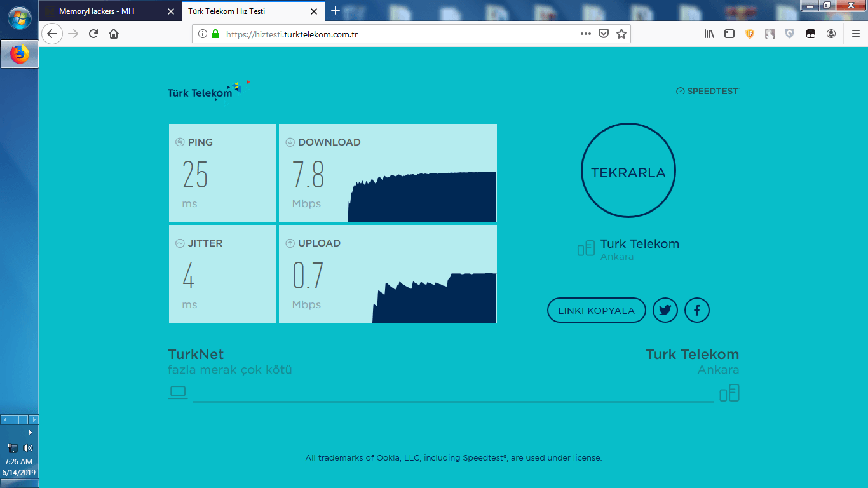The height and width of the screenshot is (488, 868).
Task: Click the gray shield extension icon
Action: [790, 34]
